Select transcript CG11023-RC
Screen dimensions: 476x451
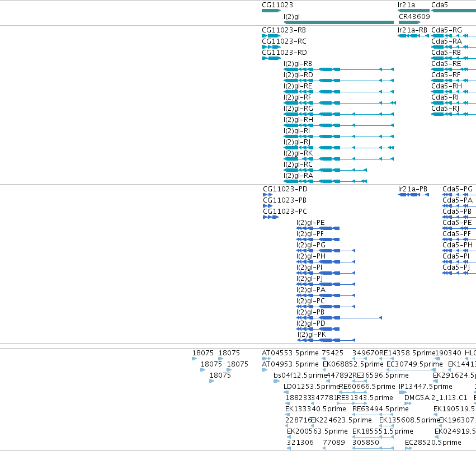(x=284, y=41)
